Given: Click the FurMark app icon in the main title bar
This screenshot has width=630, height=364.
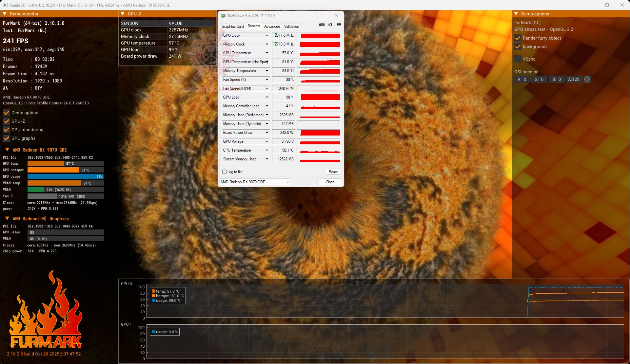Looking at the screenshot, I should [5, 5].
